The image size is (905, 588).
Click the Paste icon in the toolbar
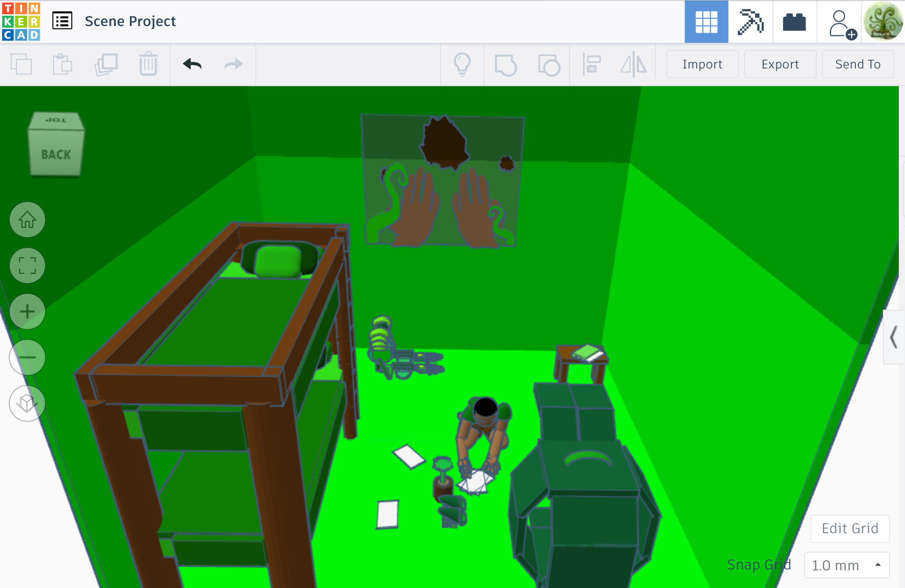(62, 64)
